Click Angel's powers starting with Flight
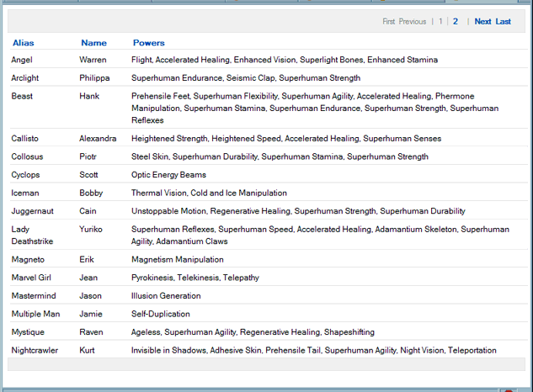533x392 pixels. [285, 60]
